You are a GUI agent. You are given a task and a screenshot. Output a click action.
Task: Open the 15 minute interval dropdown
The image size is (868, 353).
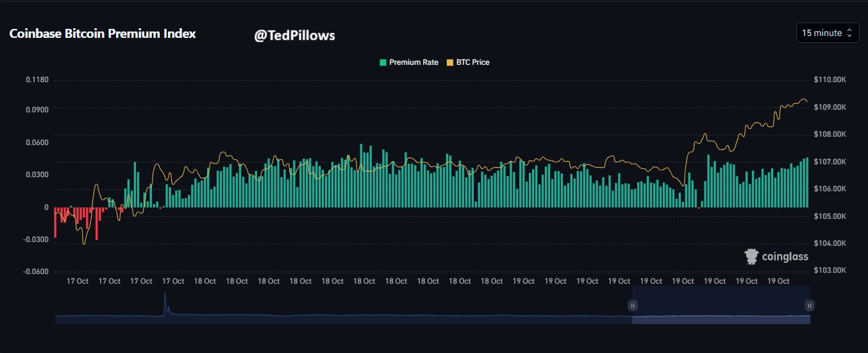pos(826,33)
